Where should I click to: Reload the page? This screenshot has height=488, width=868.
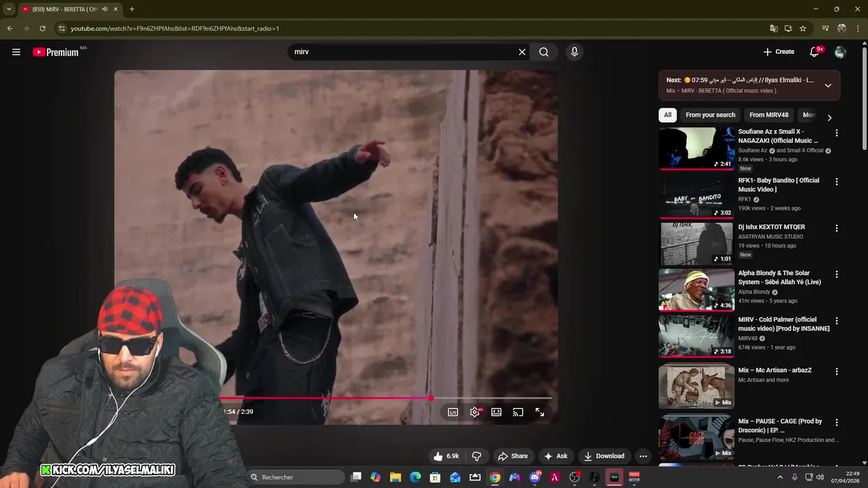click(x=42, y=28)
